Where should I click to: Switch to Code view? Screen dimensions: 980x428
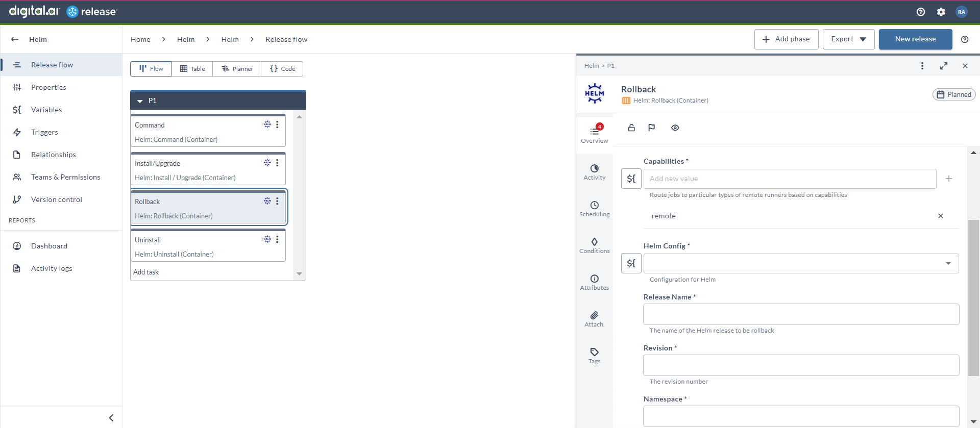[x=282, y=69]
